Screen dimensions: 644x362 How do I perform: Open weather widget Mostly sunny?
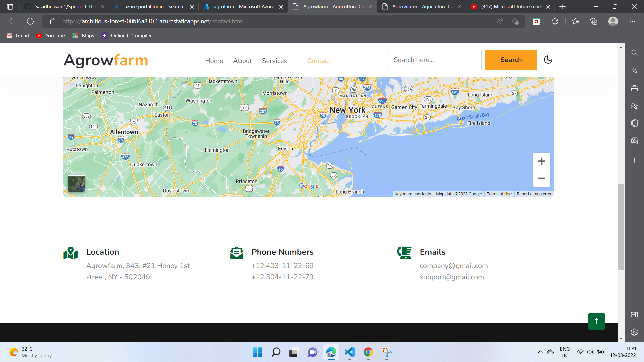pyautogui.click(x=31, y=352)
